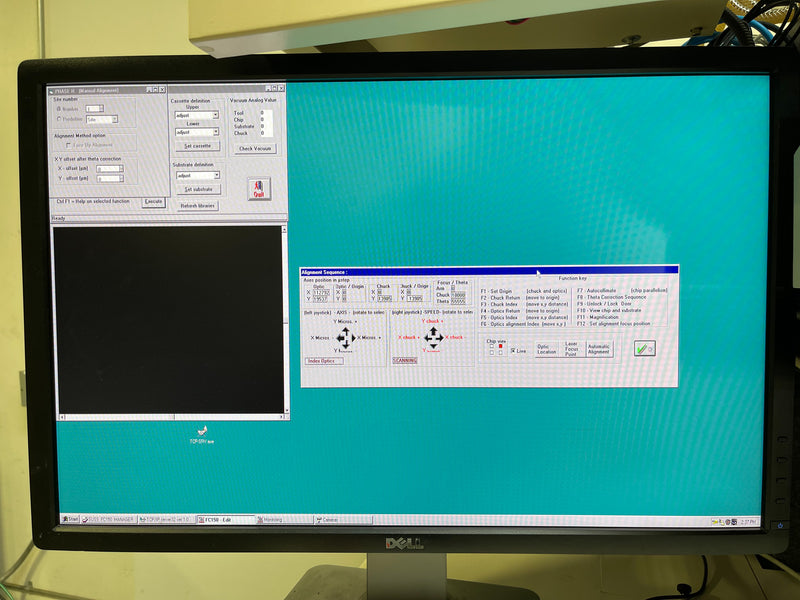Viewport: 800px width, 600px height.
Task: Select the Number radio button
Action: [x=59, y=109]
